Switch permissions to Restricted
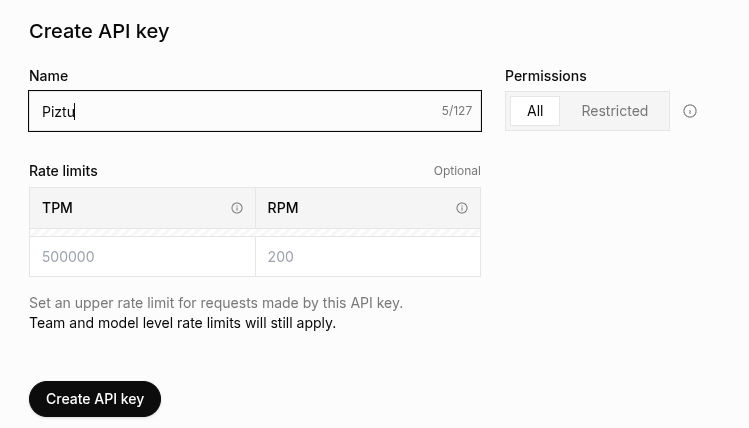 [x=614, y=111]
